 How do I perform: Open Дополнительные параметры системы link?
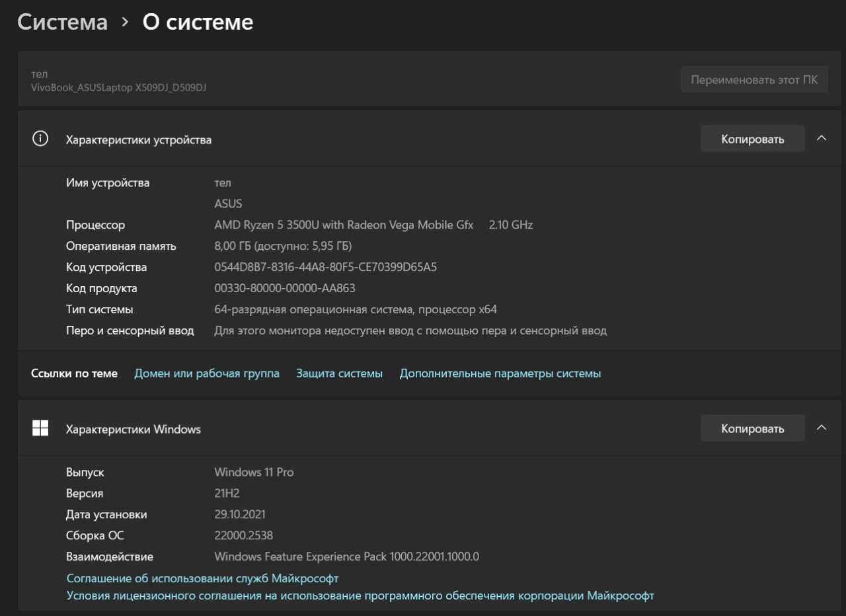[500, 373]
